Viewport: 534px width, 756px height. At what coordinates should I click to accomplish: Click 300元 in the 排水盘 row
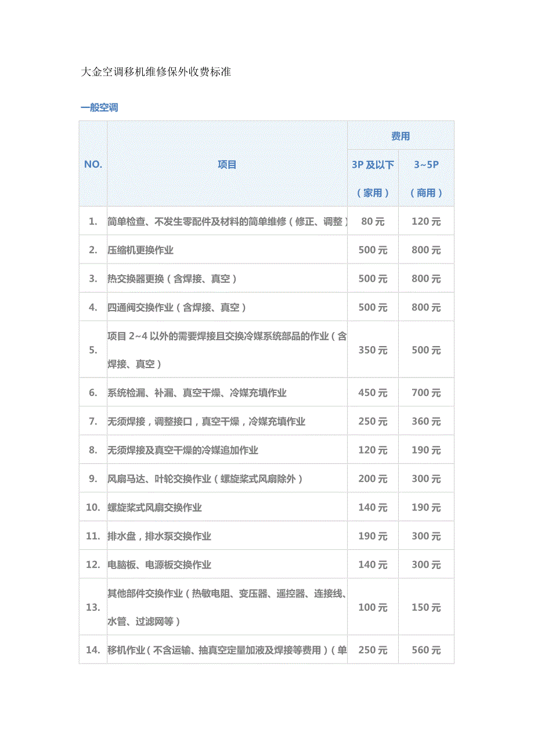(x=426, y=536)
